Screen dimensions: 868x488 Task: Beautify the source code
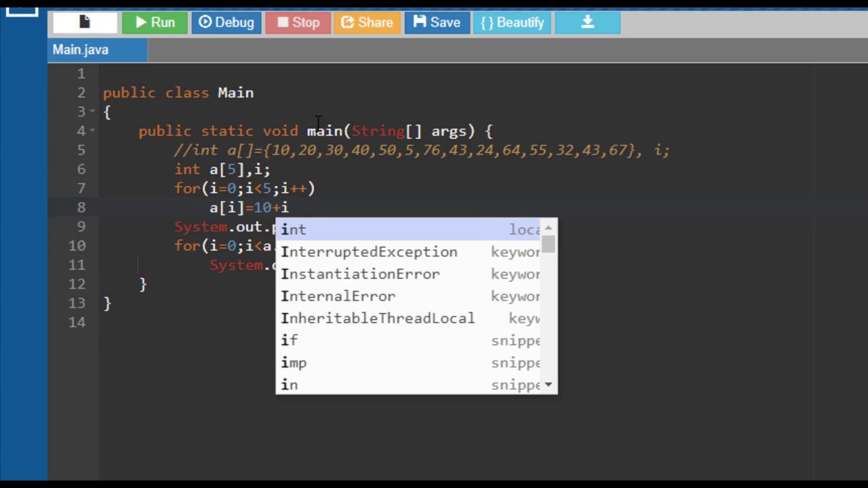[512, 22]
